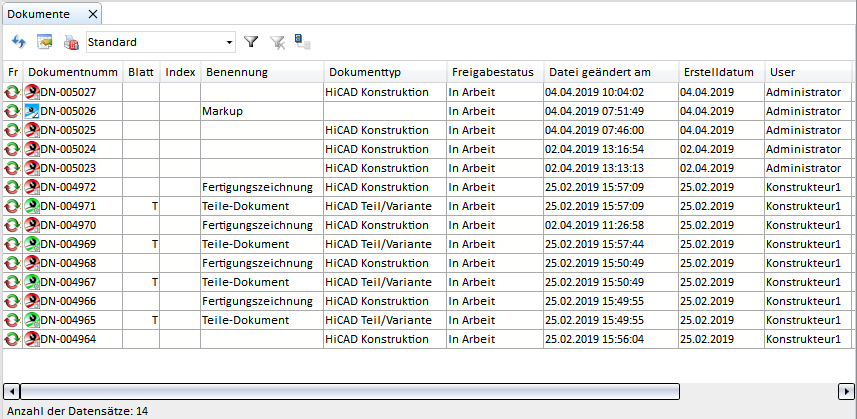Click the link documents toolbar icon
The image size is (857, 419).
pos(302,42)
